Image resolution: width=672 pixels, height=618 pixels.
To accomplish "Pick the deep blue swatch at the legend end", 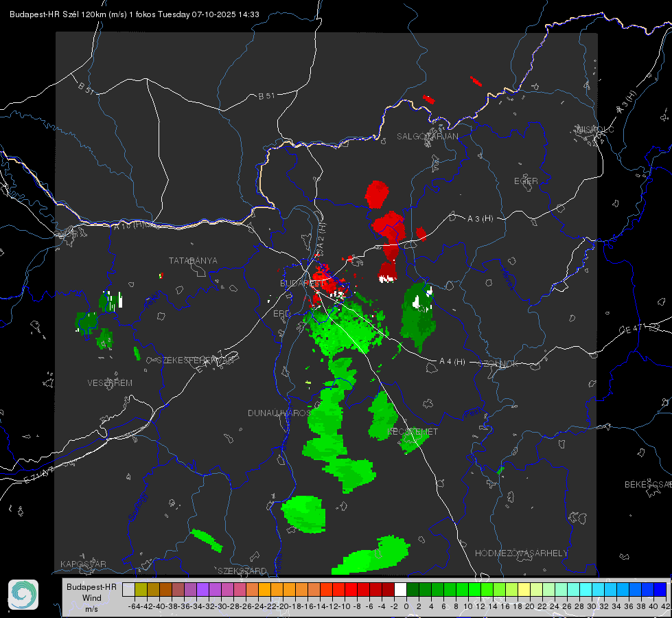I will click(660, 589).
